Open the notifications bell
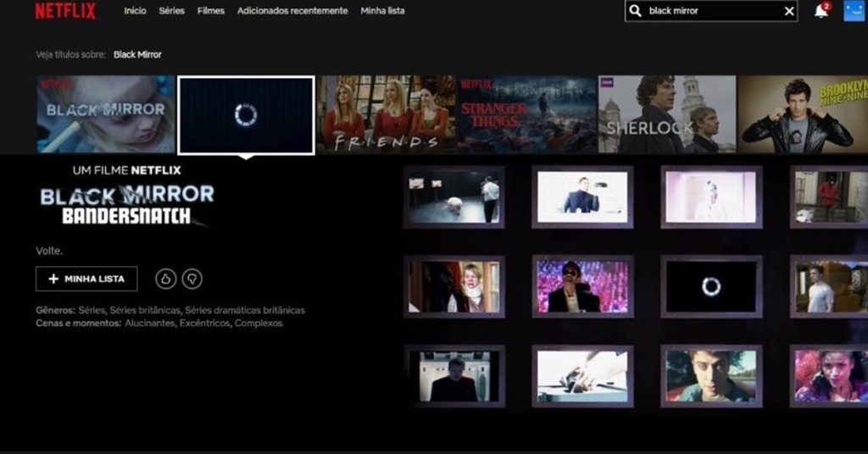This screenshot has width=868, height=454. pyautogui.click(x=821, y=10)
